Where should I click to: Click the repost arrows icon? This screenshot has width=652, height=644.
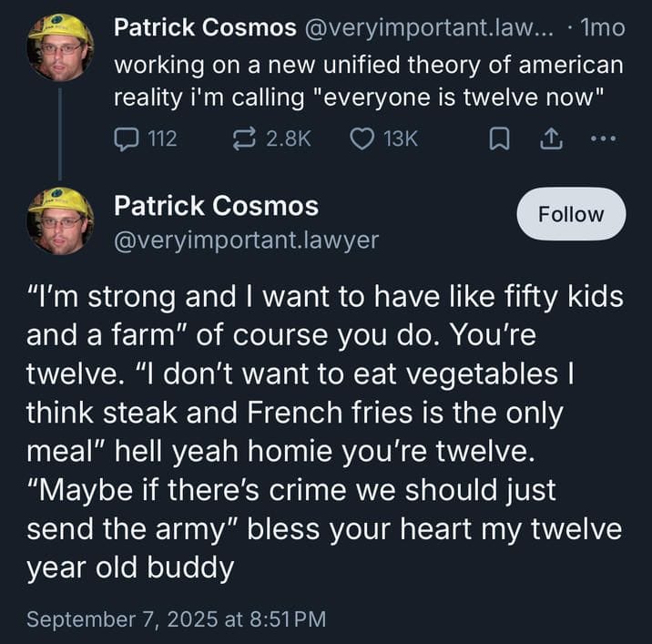click(x=242, y=138)
